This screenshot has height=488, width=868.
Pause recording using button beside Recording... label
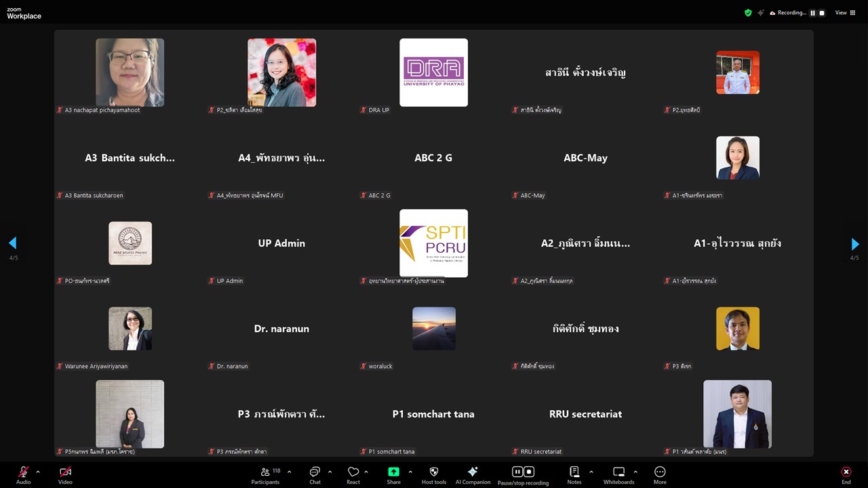tap(812, 13)
